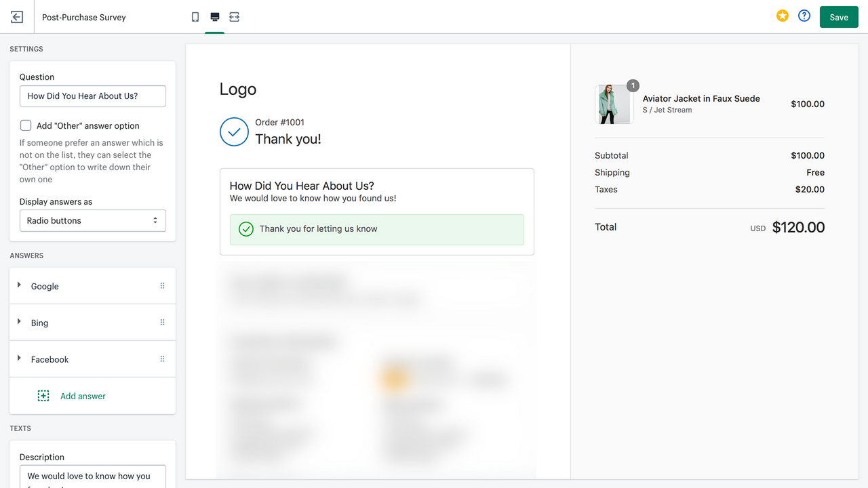Click the Facebook answer label

[50, 359]
